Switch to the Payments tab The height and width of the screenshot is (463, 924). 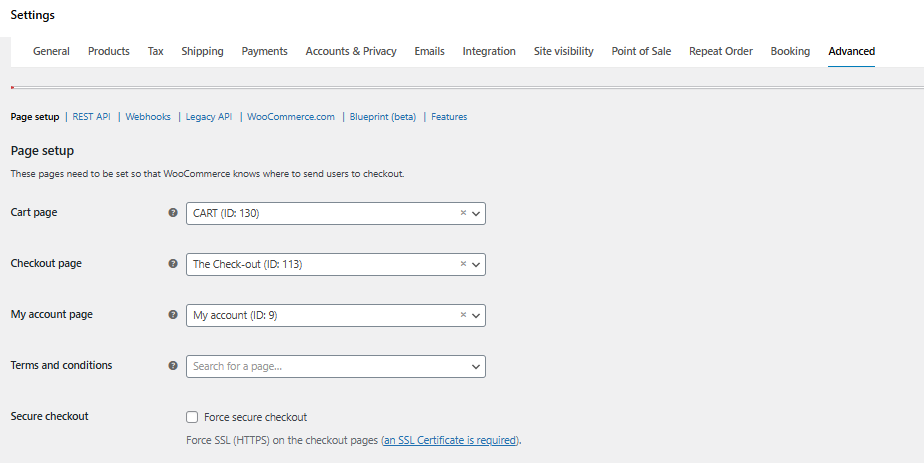265,51
